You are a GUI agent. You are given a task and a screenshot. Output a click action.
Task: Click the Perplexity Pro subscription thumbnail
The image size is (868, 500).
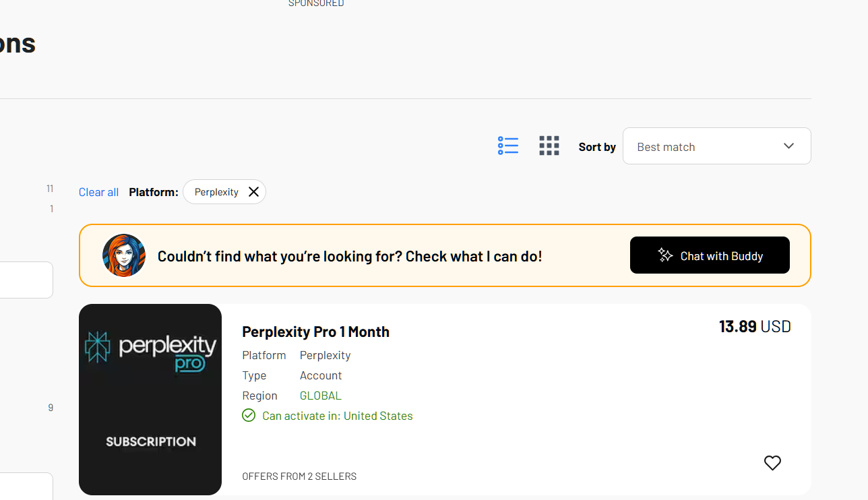pyautogui.click(x=150, y=400)
